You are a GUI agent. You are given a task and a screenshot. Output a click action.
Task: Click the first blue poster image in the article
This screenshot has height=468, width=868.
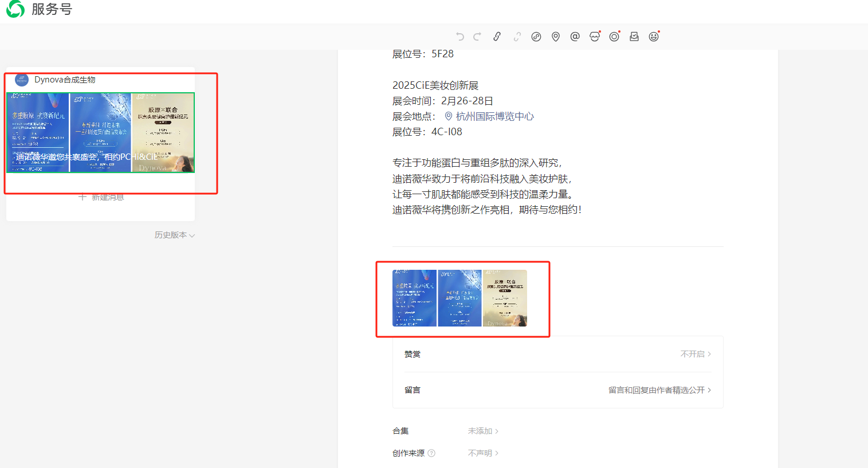414,298
